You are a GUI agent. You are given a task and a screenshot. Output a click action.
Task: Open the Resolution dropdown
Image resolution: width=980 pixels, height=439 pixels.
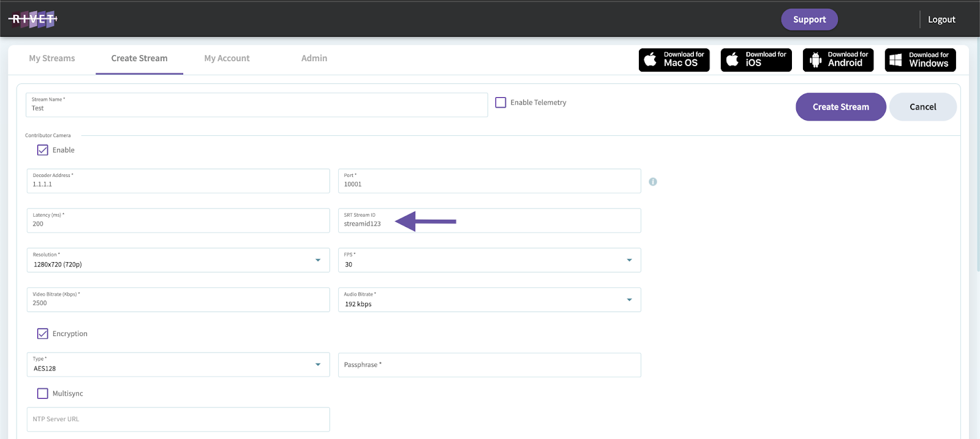point(178,260)
